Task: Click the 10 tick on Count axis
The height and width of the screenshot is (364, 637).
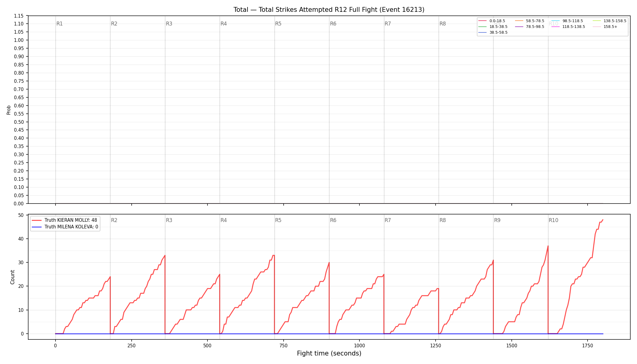Action: (21, 310)
